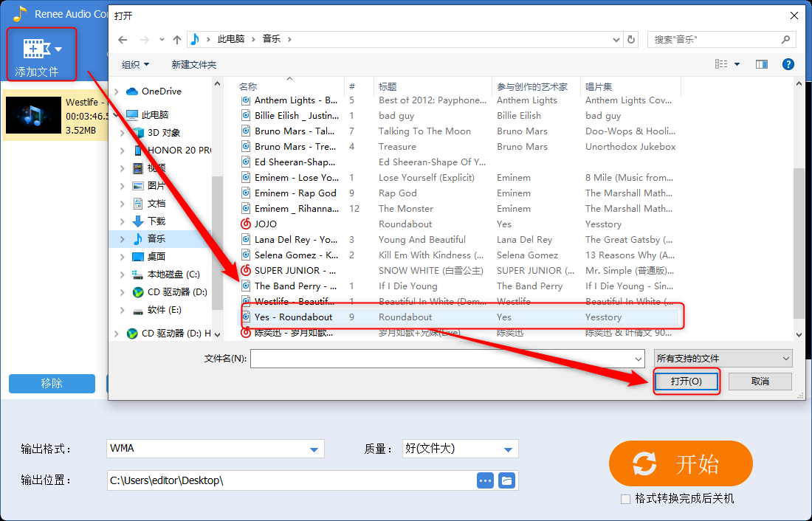This screenshot has height=521, width=812.
Task: Browse output location with ellipsis icon
Action: pos(485,480)
